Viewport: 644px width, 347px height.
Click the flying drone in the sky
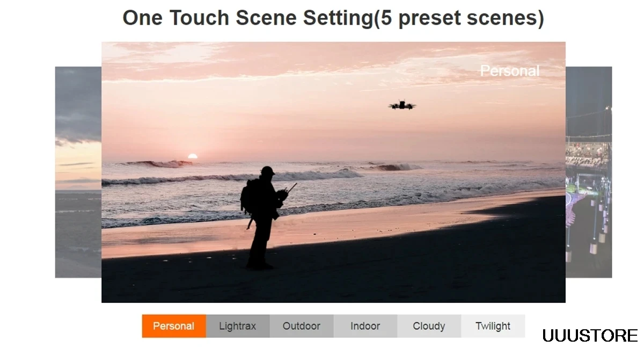pos(402,105)
